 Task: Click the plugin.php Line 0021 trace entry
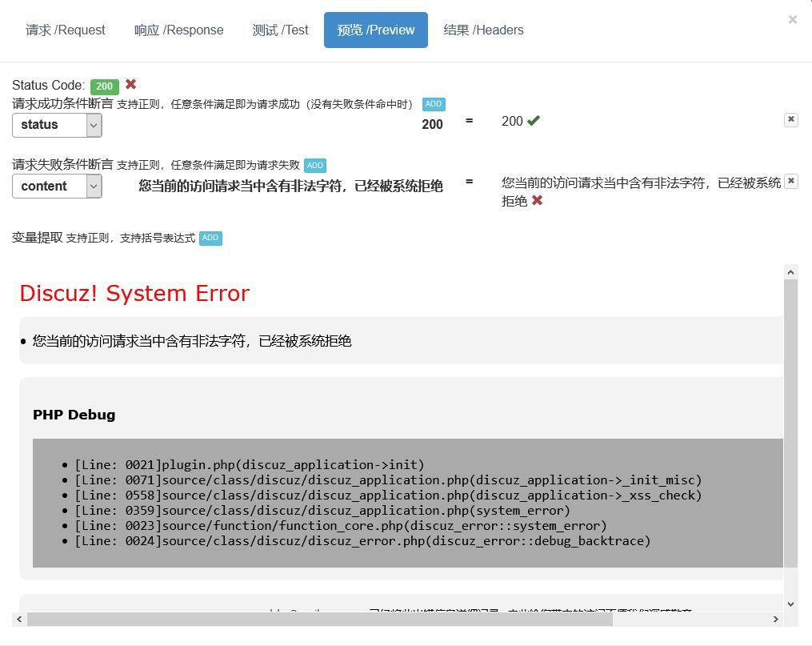tap(249, 464)
